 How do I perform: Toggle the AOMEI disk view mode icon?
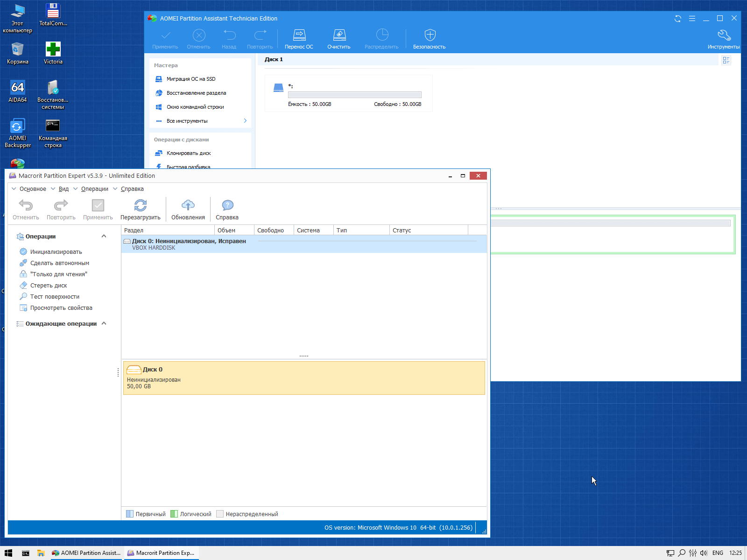(x=726, y=60)
